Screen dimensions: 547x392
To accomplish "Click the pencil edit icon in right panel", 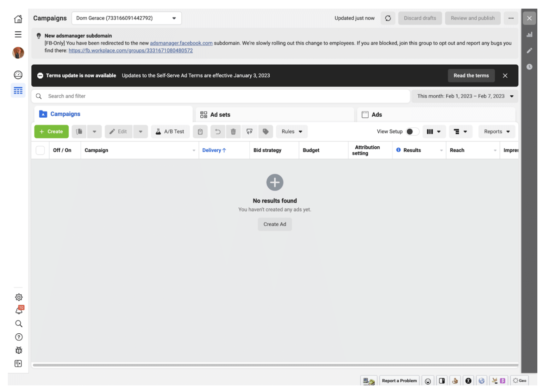I will (x=529, y=51).
